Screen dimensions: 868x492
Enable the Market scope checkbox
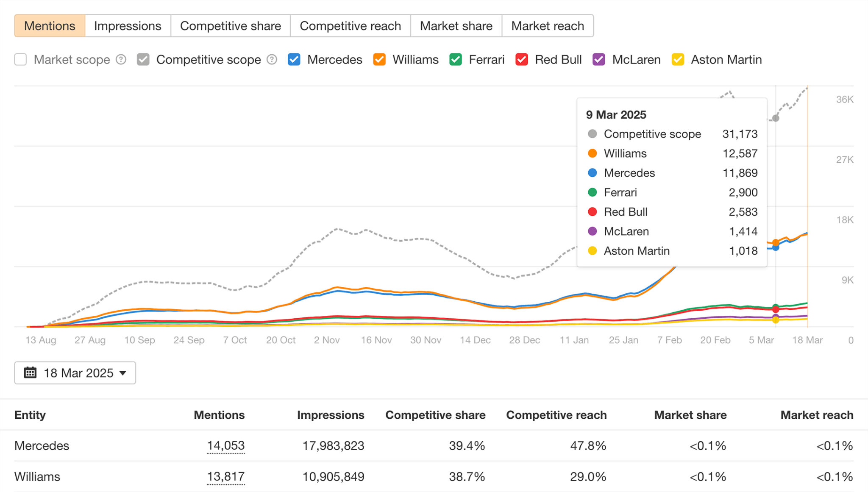click(x=20, y=59)
